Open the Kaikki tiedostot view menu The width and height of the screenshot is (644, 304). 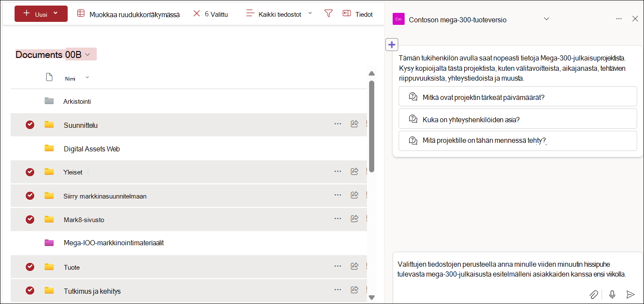[279, 14]
